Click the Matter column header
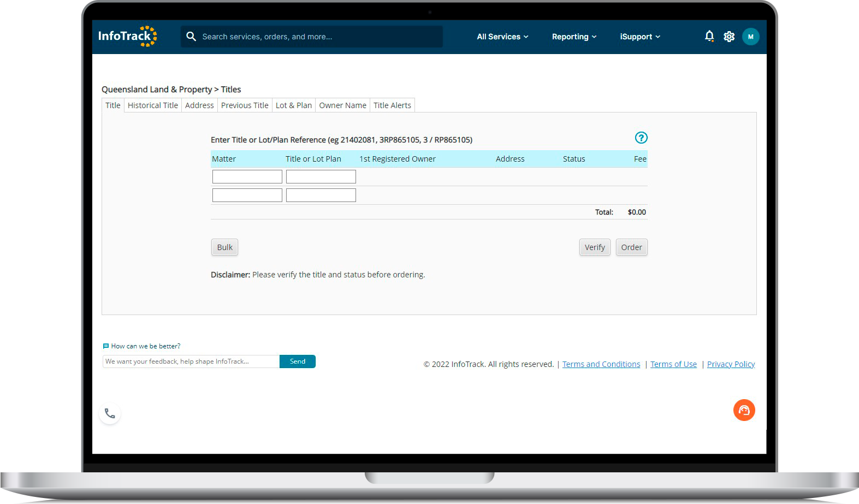859x504 pixels. (224, 159)
